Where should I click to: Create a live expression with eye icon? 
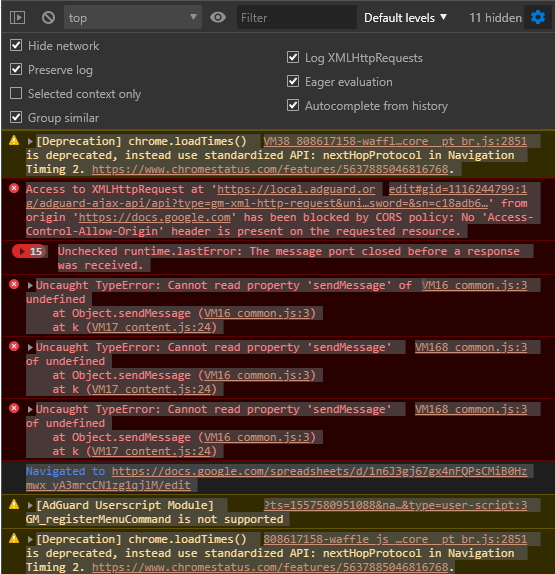pyautogui.click(x=218, y=17)
